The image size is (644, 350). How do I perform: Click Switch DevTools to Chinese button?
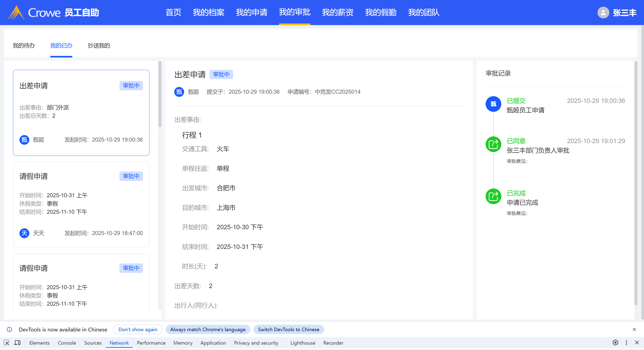289,329
